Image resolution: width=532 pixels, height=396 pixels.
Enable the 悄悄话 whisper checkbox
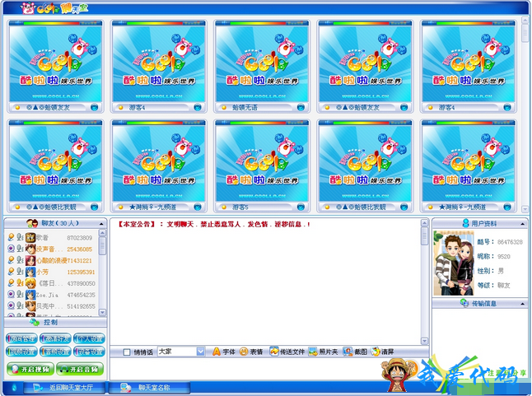coord(127,352)
